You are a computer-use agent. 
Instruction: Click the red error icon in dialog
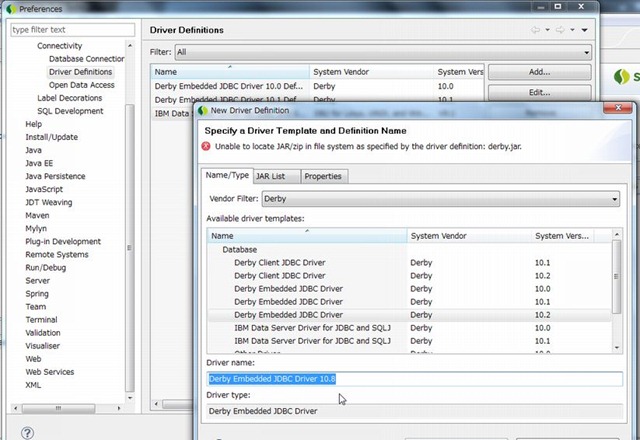coord(206,146)
